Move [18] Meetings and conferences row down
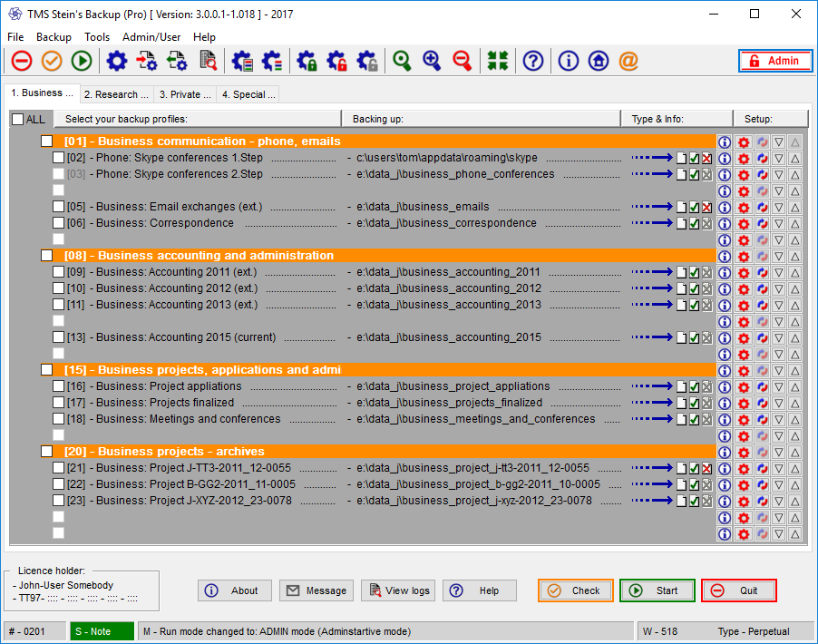Screen dimensions: 818x644 pyautogui.click(x=779, y=420)
